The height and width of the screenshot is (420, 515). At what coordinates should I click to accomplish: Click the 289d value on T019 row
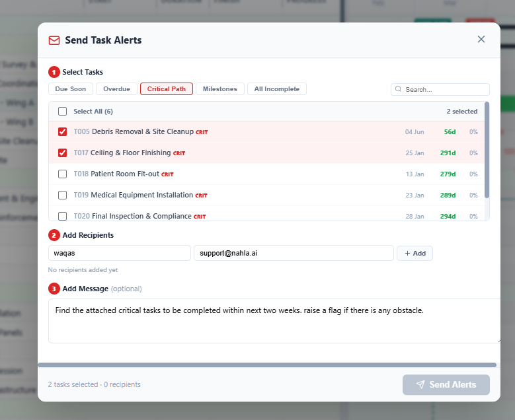(448, 195)
